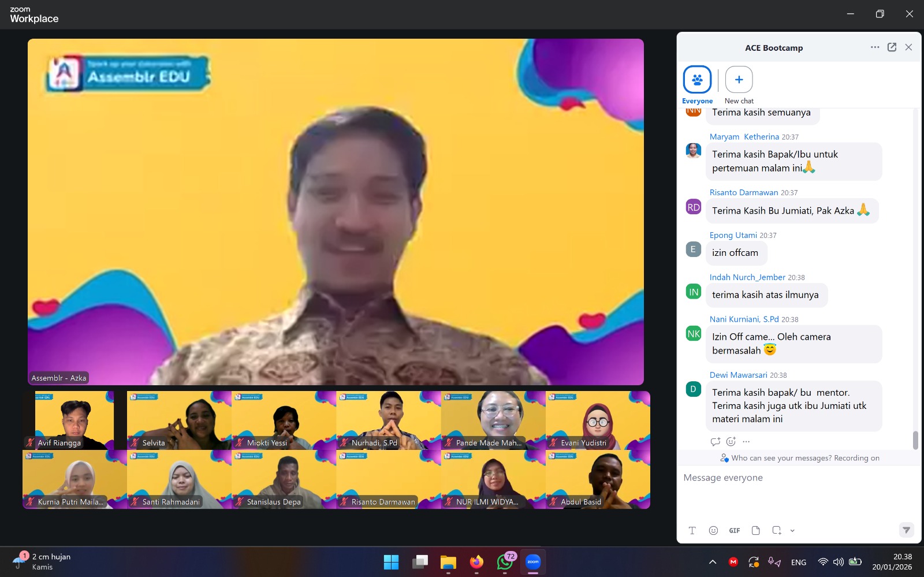Viewport: 924px width, 577px height.
Task: Open the emoji picker in message toolbar
Action: [713, 530]
